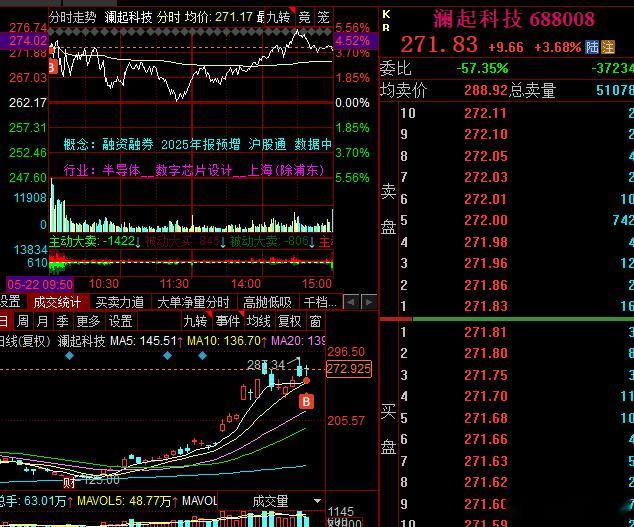Open the 窗 window layout option
Image resolution: width=634 pixels, height=527 pixels.
(315, 321)
